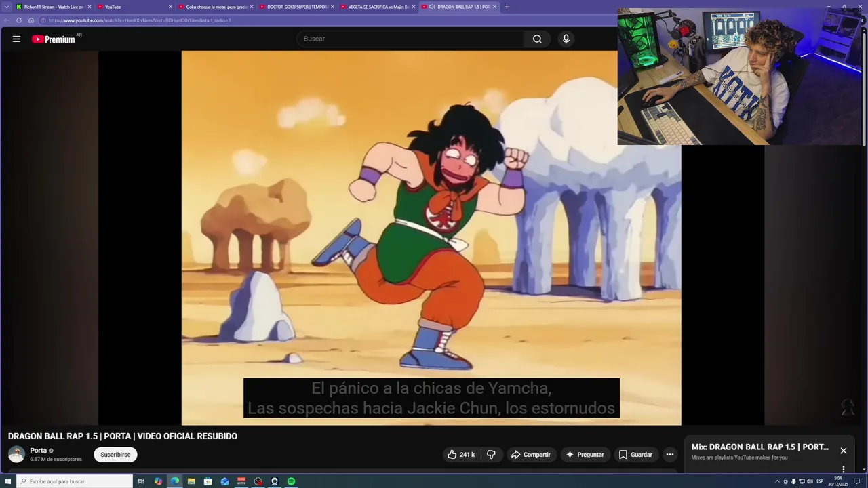868x488 pixels.
Task: Close the Goku choque la moto tab
Action: [252, 7]
